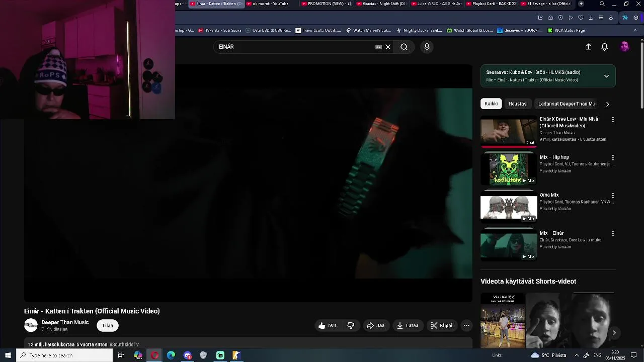The image size is (644, 362).
Task: Open the Deeper Than Music channel name
Action: (x=65, y=322)
